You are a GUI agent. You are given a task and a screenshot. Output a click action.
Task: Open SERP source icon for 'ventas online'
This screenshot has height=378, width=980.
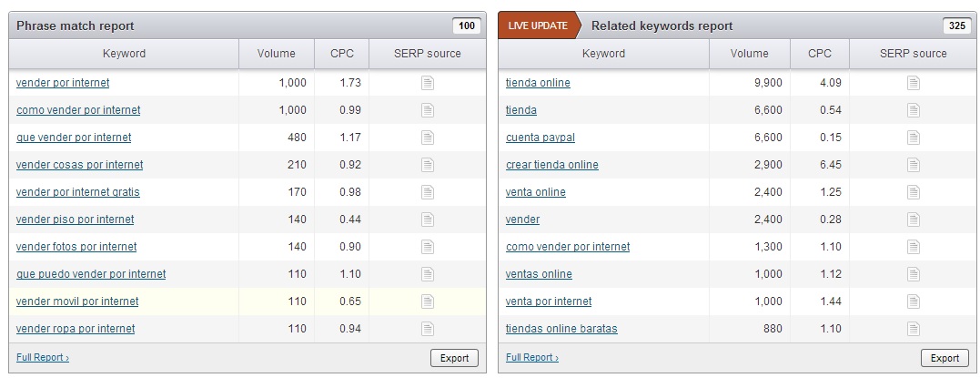pyautogui.click(x=914, y=273)
